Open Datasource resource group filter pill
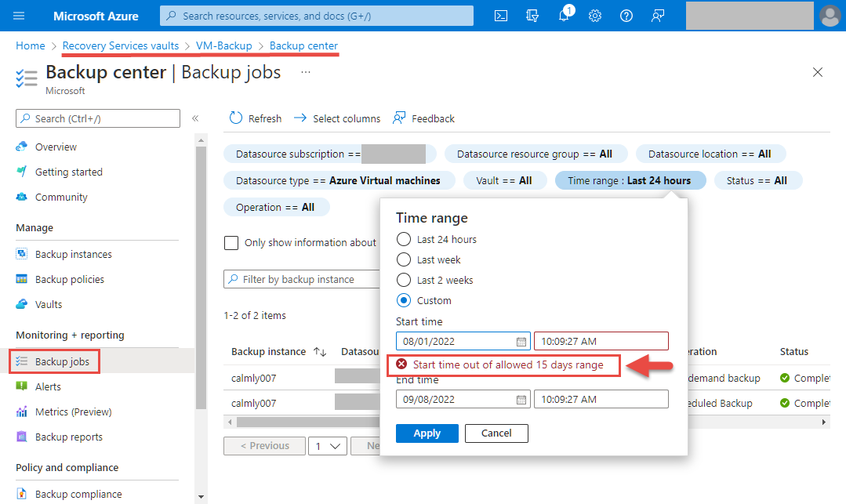The width and height of the screenshot is (846, 504). (x=536, y=154)
